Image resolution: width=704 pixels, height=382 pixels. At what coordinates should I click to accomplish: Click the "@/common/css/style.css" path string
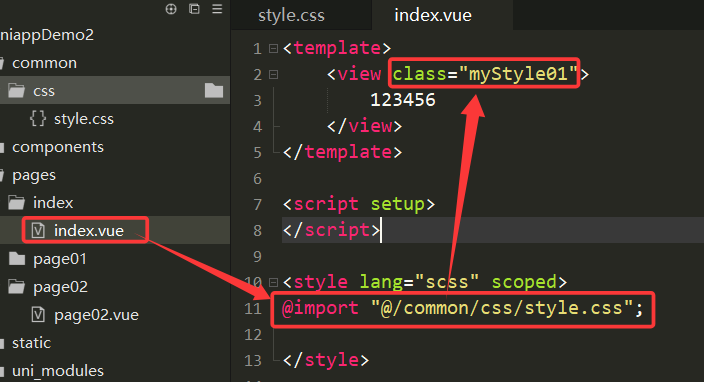coord(502,308)
